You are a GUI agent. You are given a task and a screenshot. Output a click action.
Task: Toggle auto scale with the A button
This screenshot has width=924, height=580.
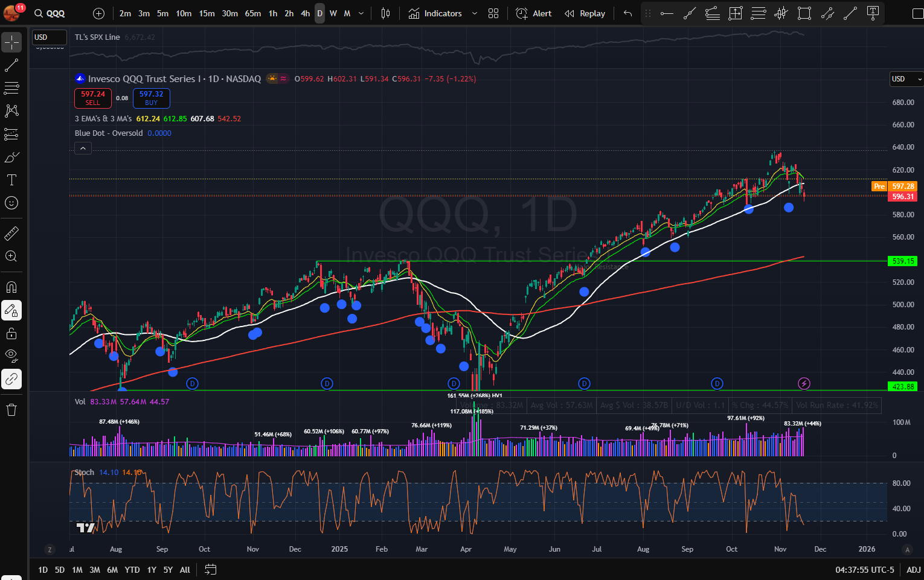pyautogui.click(x=907, y=549)
